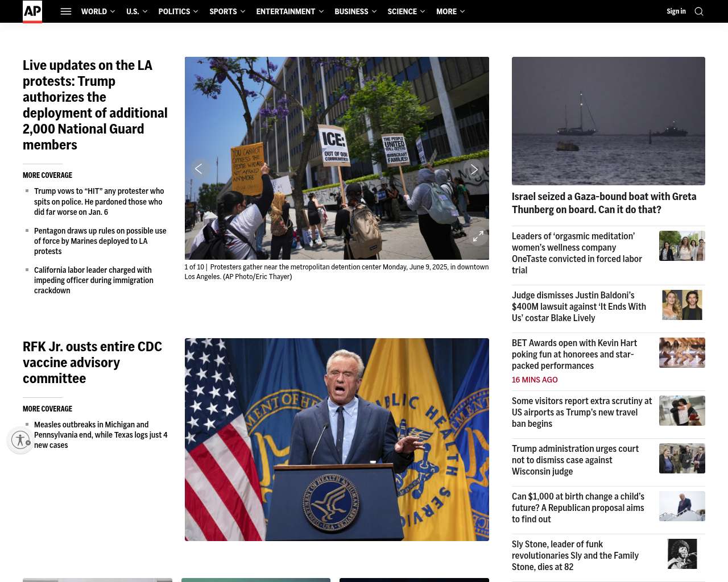728x582 pixels.
Task: Open the Baldoni and Lively thumbnail
Action: click(x=682, y=305)
